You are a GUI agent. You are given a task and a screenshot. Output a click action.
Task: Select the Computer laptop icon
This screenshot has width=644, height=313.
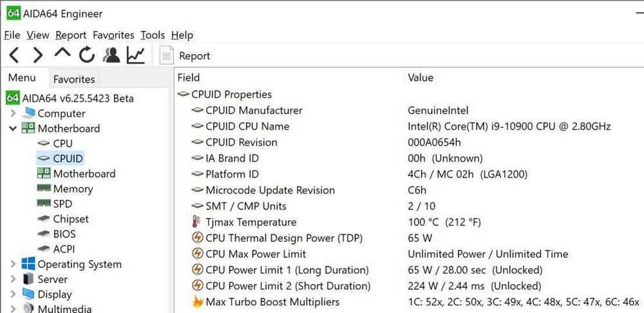28,113
